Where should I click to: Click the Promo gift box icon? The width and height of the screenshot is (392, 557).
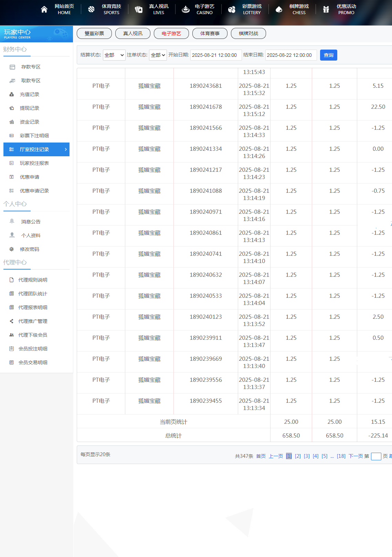(326, 9)
